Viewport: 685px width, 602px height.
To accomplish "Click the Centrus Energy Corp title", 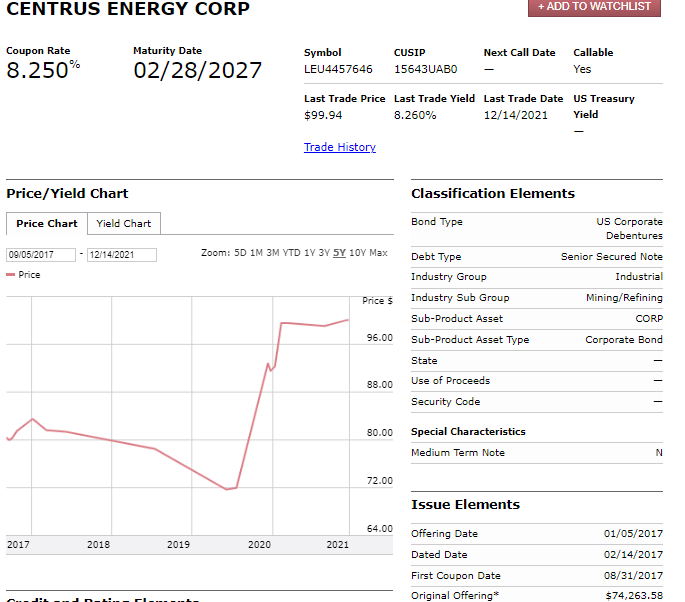I will coord(128,8).
